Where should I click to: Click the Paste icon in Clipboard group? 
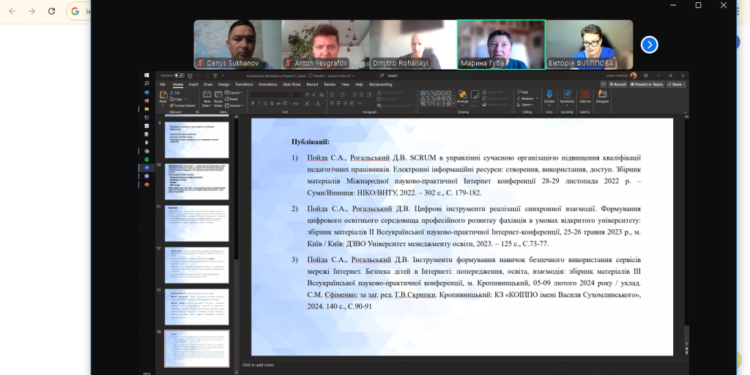[x=163, y=95]
